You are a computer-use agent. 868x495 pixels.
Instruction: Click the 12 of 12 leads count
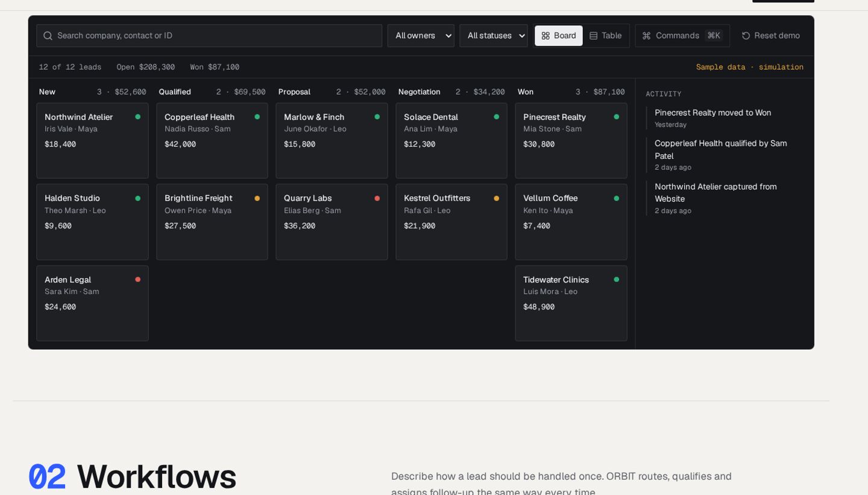coord(70,67)
